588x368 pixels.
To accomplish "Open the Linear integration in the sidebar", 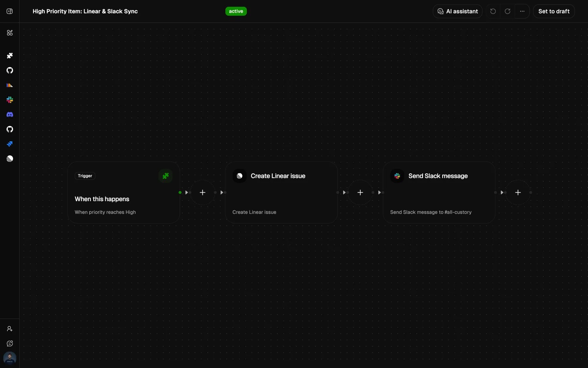I will 10,159.
